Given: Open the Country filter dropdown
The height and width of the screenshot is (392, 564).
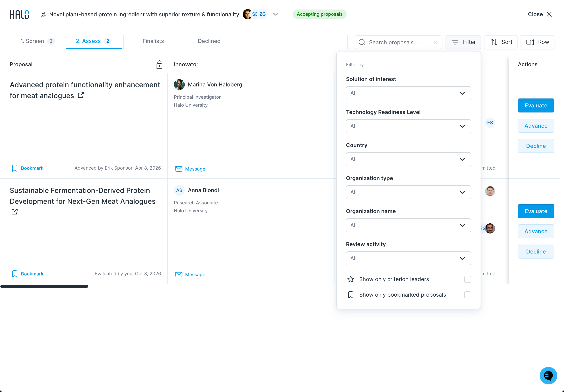Looking at the screenshot, I should tap(408, 159).
